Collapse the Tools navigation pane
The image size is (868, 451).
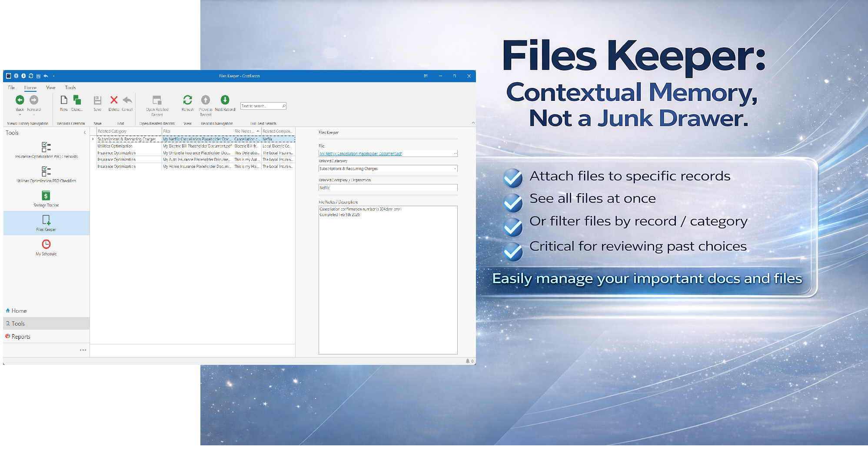click(85, 133)
